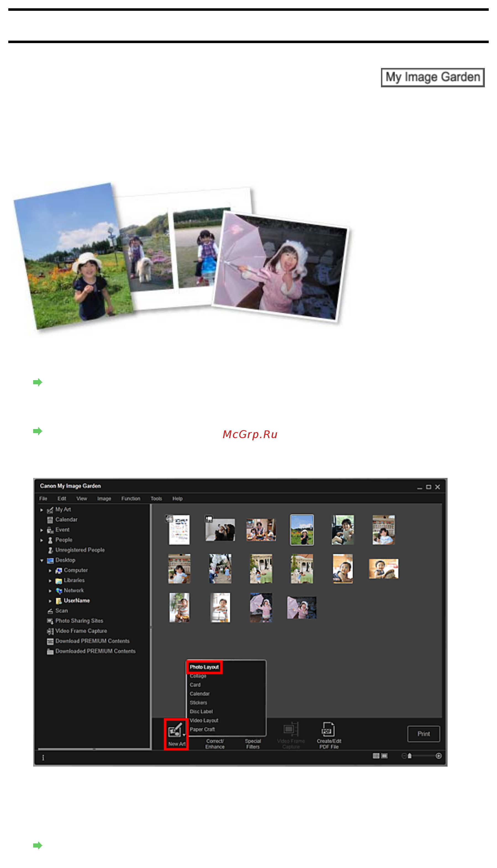Expand the UserName tree node
The image size is (497, 868).
50,601
